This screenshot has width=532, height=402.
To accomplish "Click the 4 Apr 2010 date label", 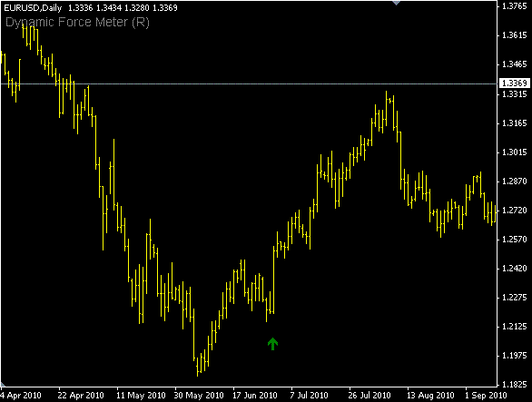I will [x=20, y=396].
